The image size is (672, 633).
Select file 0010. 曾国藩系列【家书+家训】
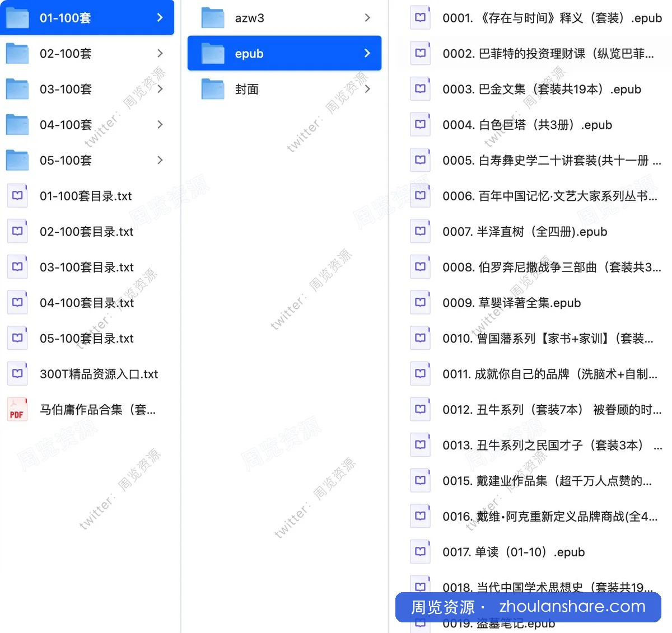pos(548,338)
